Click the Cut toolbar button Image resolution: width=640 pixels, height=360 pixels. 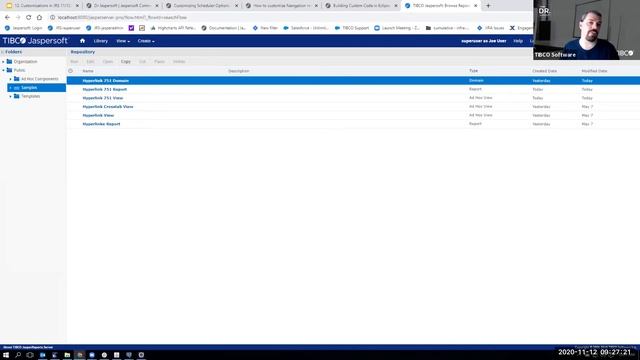[142, 62]
